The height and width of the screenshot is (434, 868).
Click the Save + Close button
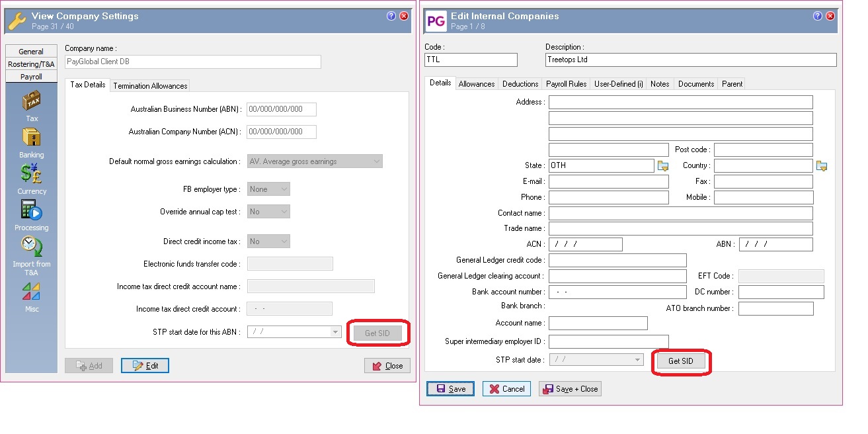(570, 389)
